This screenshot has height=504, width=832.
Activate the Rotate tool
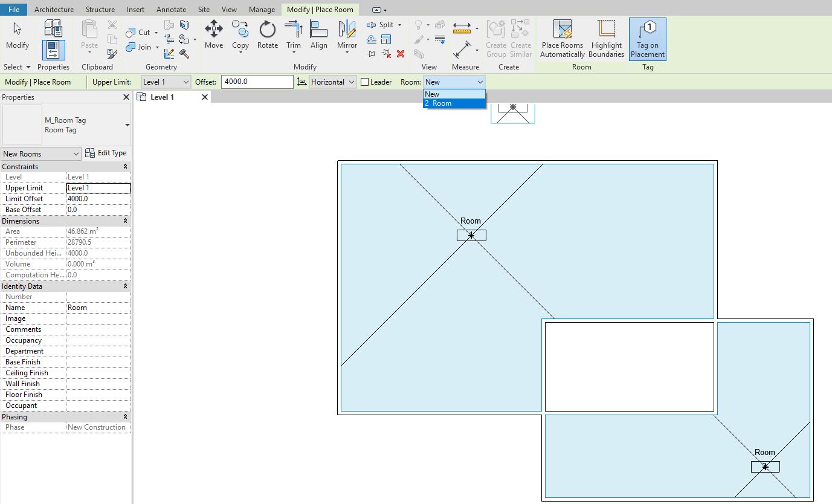click(x=268, y=35)
